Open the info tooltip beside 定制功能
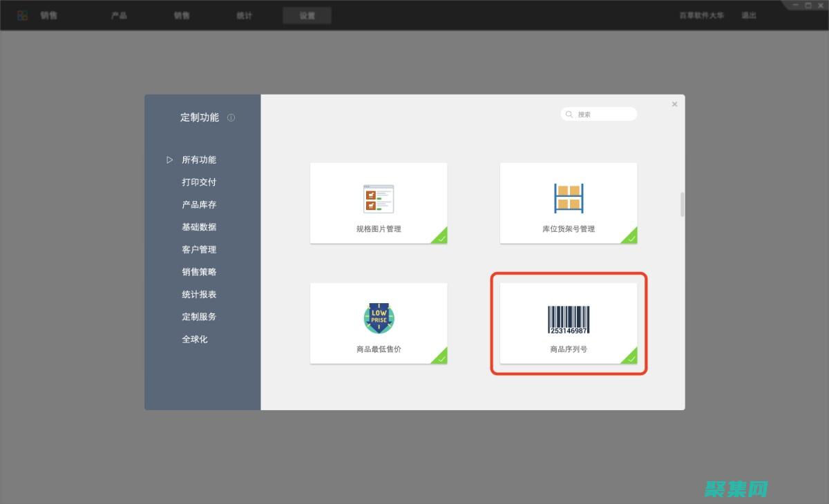This screenshot has height=504, width=829. [x=231, y=117]
